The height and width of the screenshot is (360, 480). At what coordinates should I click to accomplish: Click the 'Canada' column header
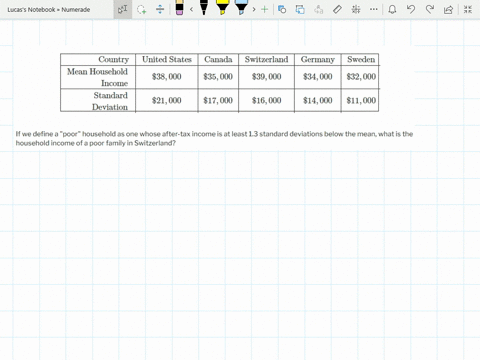pyautogui.click(x=218, y=59)
